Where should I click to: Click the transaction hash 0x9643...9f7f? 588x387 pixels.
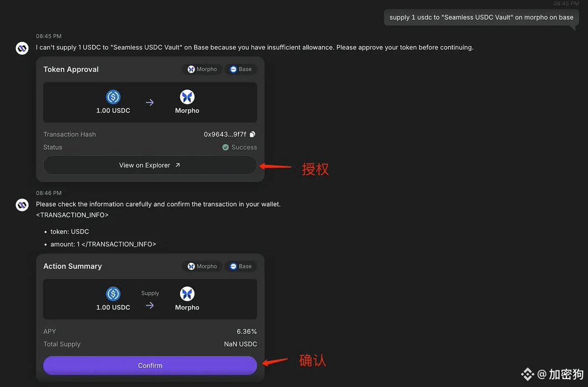225,134
